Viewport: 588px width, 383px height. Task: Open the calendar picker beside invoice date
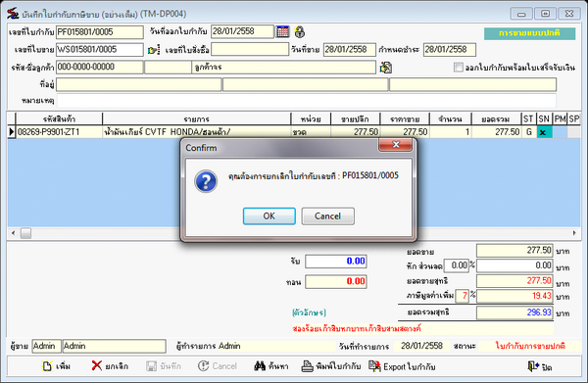click(x=282, y=32)
